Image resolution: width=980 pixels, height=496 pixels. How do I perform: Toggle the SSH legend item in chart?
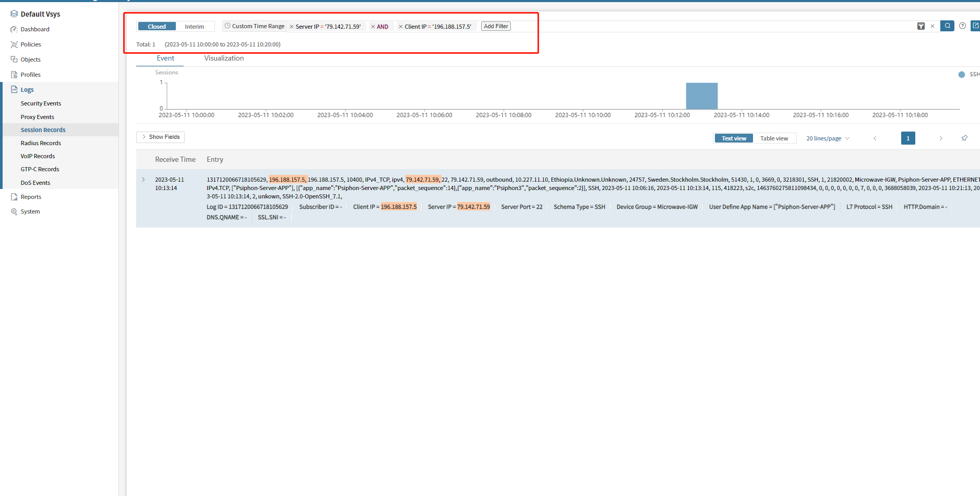[969, 75]
